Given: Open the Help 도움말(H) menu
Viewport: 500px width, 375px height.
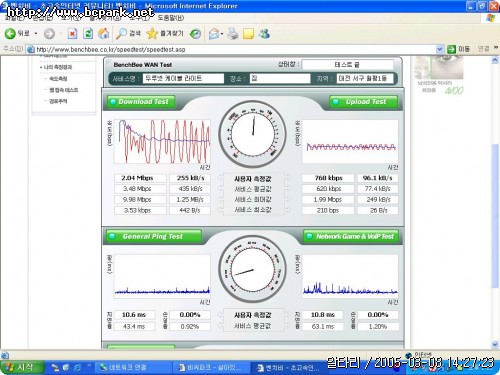Looking at the screenshot, I should (x=171, y=18).
